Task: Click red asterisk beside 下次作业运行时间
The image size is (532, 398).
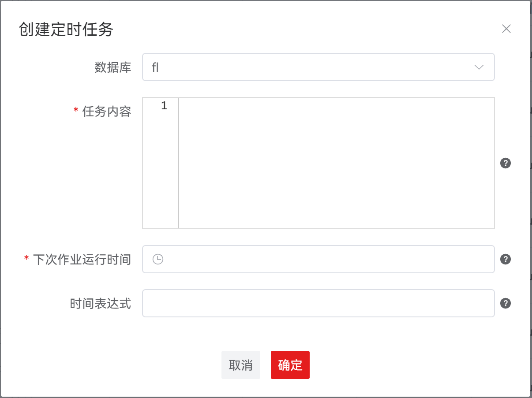Action: pos(26,259)
